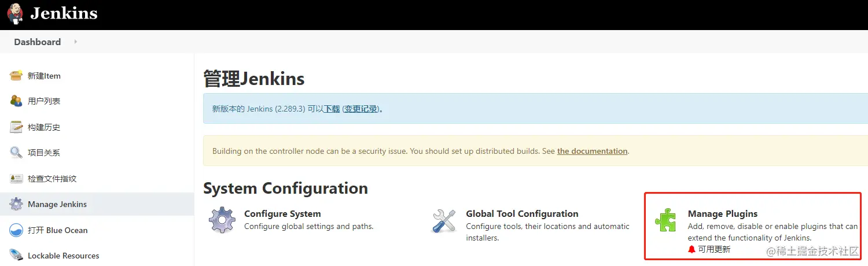This screenshot has width=868, height=266.
Task: Click the Lockable Resources icon
Action: 16,255
